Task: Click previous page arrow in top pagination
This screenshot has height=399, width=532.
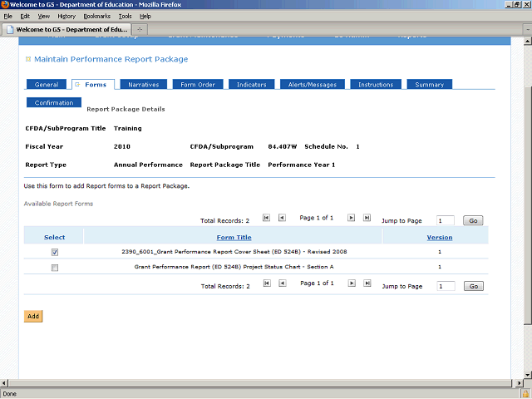Action: (282, 218)
